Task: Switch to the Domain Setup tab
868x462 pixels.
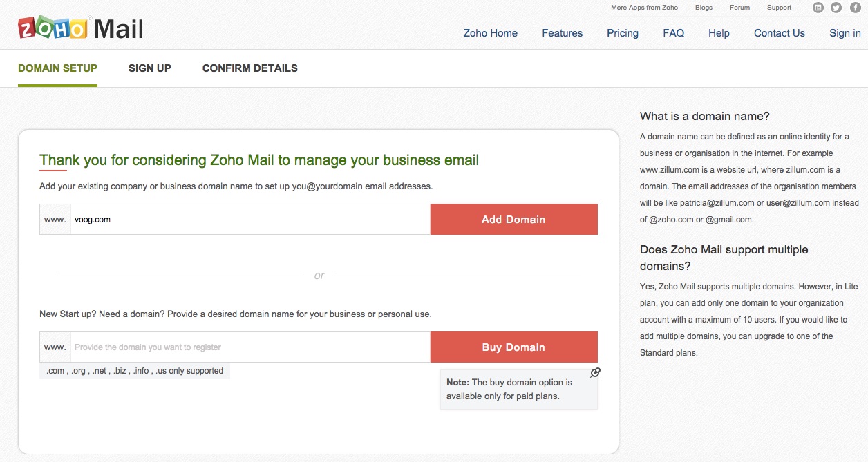Action: tap(57, 68)
